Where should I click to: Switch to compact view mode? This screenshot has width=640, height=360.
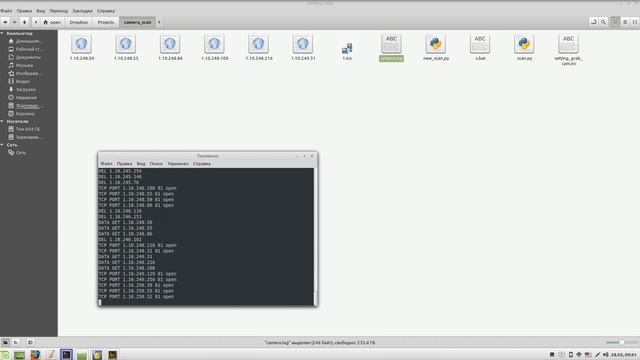point(635,22)
